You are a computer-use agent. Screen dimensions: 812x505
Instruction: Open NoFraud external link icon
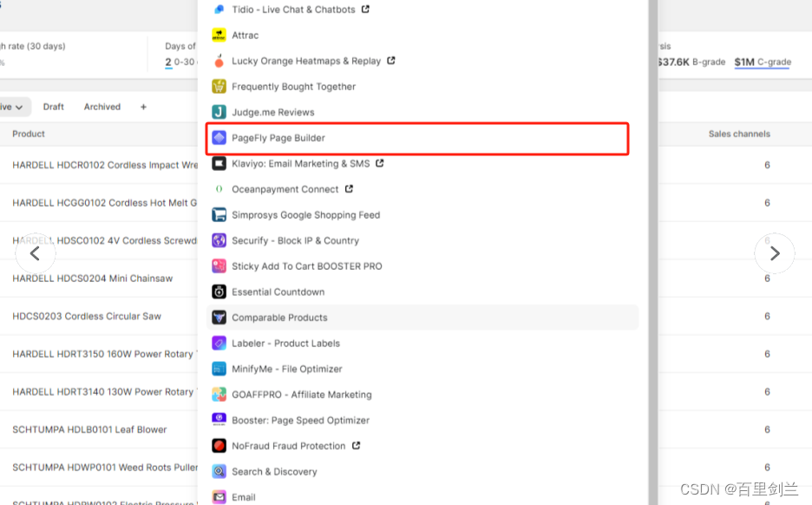pyautogui.click(x=356, y=445)
